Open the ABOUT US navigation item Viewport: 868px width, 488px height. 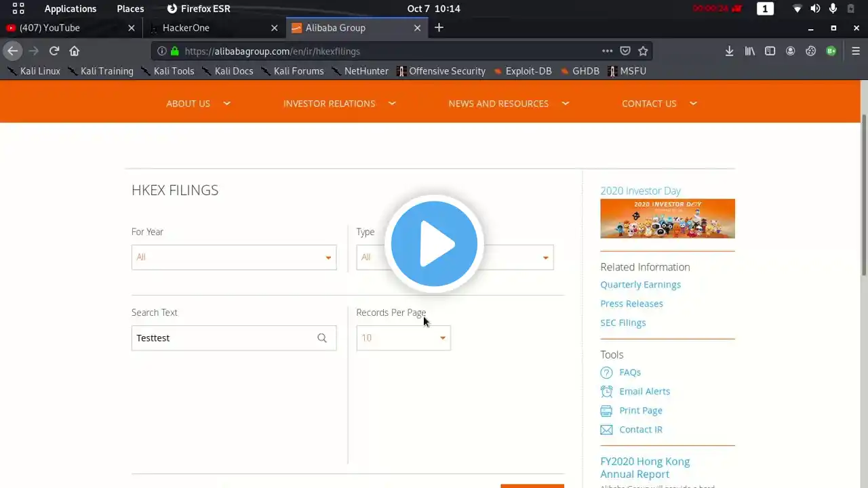188,104
